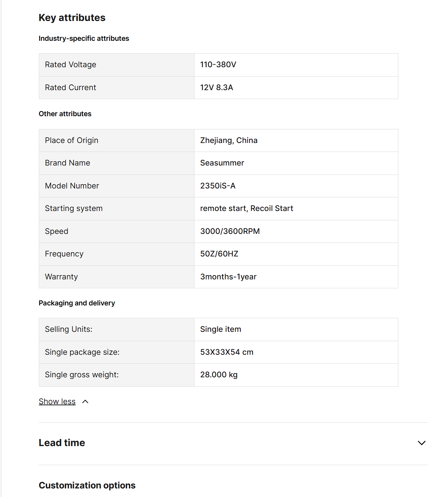This screenshot has width=448, height=497.
Task: Click the Customization options heading
Action: [x=87, y=485]
